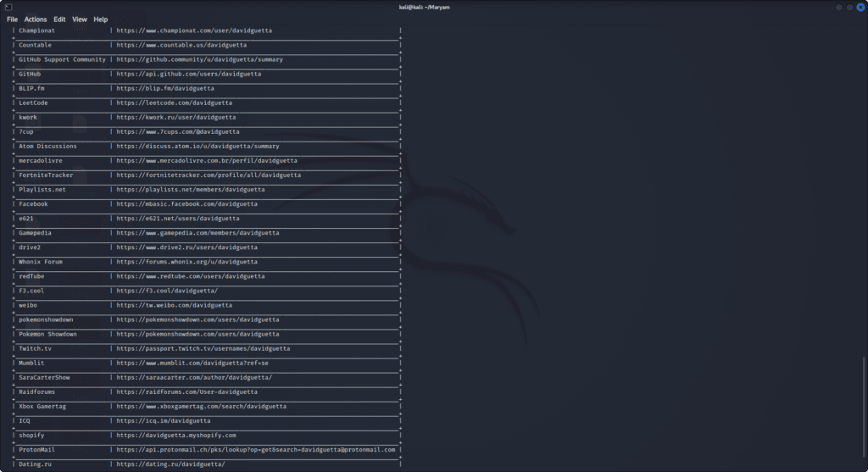Click the Twitch.tv passport URL
This screenshot has height=472, width=868.
click(203, 348)
